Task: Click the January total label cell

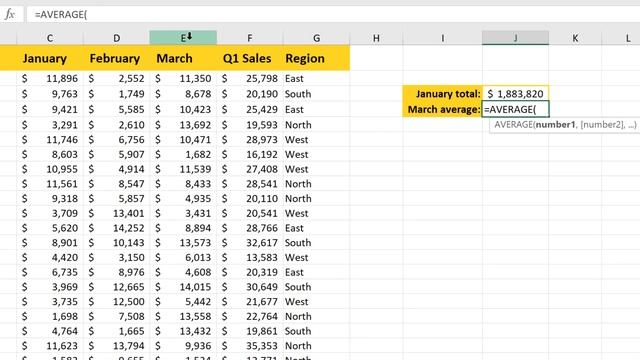Action: 442,93
